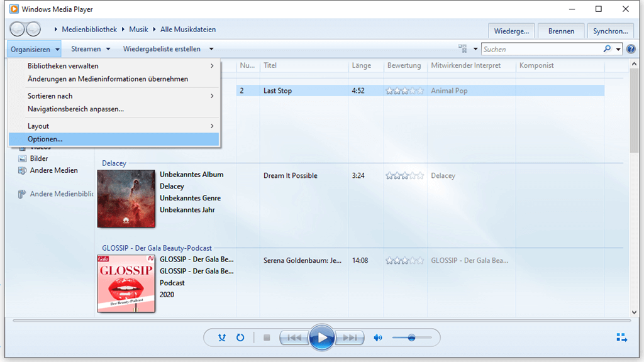Image resolution: width=644 pixels, height=362 pixels.
Task: Select Änderungen an Medieninformationen übernehmen
Action: (114, 79)
